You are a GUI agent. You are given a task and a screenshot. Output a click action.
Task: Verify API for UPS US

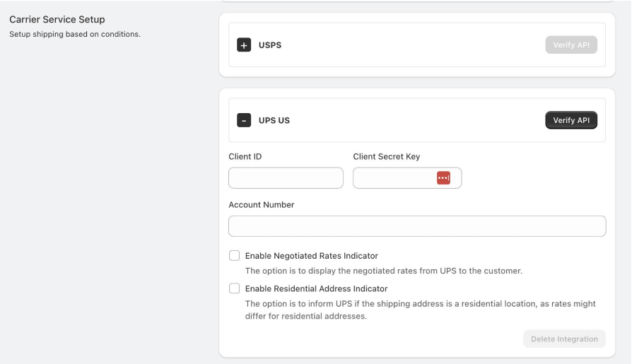[x=571, y=120]
